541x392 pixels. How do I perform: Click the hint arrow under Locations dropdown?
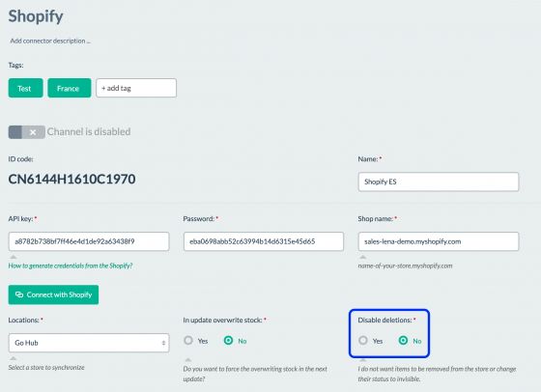[14, 358]
